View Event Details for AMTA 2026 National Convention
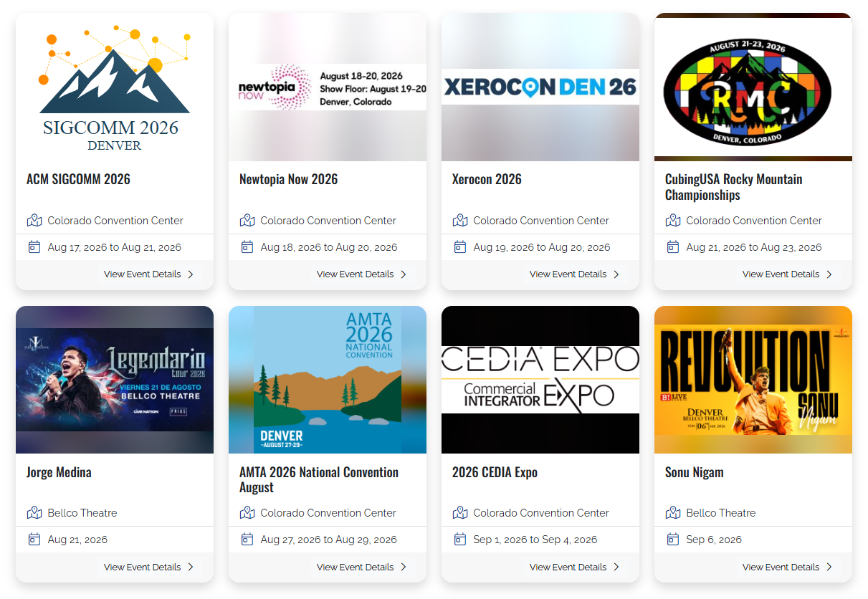 coord(362,567)
